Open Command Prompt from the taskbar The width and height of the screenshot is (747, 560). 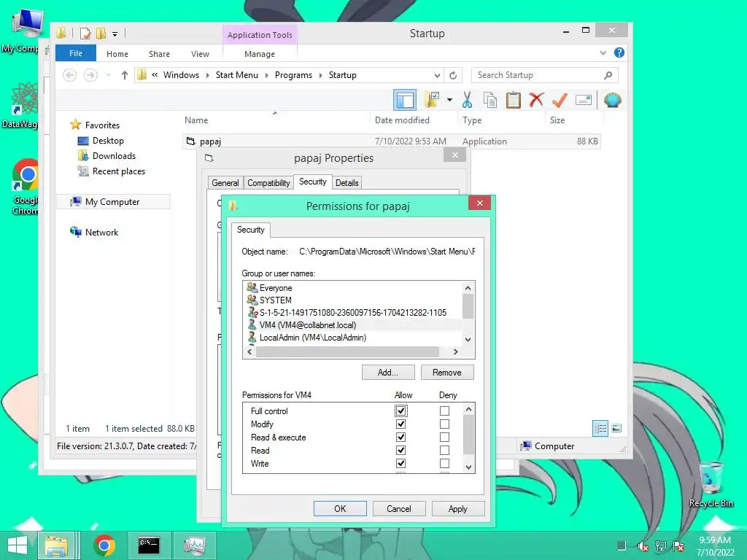click(x=149, y=545)
